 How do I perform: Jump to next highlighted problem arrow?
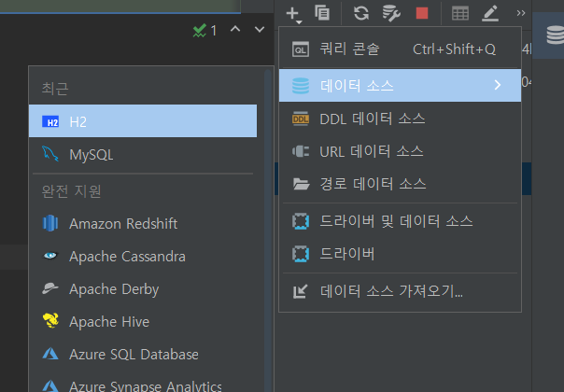tap(260, 30)
